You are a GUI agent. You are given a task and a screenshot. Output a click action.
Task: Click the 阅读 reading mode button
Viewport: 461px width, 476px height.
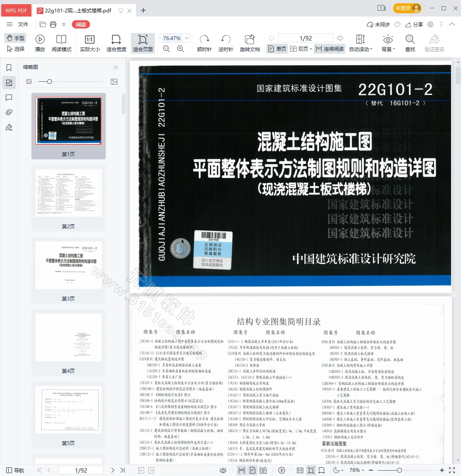(x=81, y=24)
